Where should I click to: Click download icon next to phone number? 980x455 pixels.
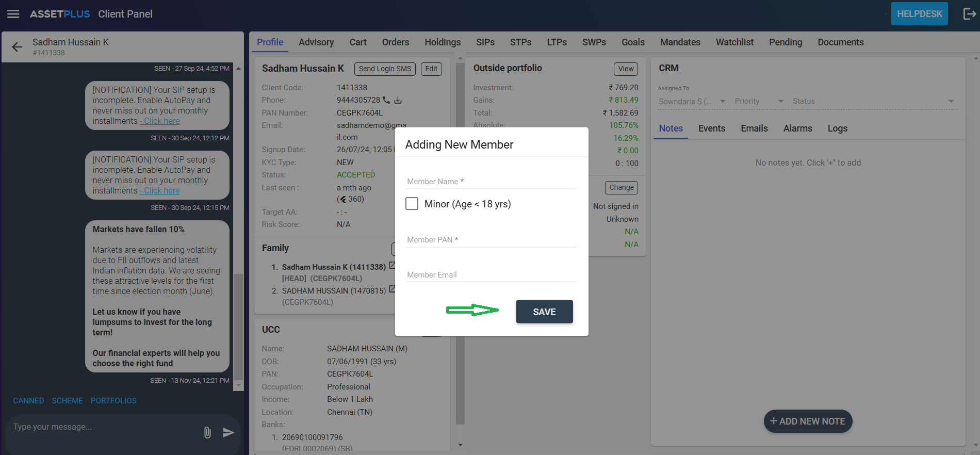click(398, 100)
